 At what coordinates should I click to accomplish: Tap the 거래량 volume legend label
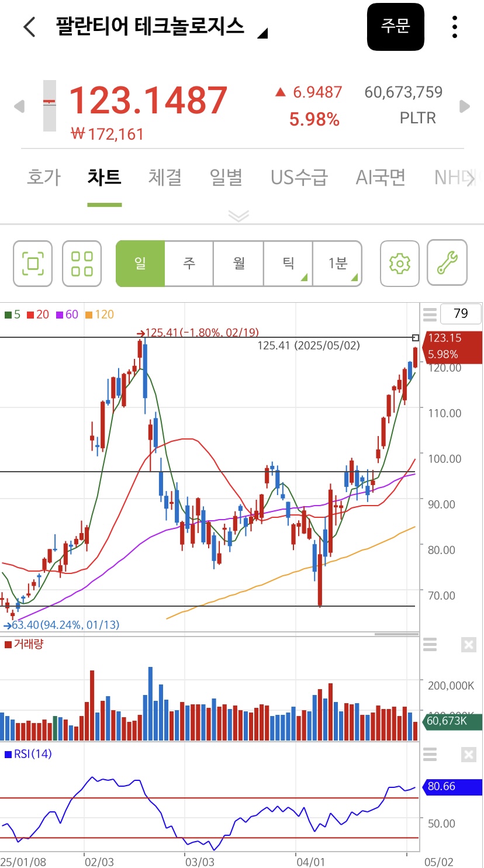[x=24, y=644]
